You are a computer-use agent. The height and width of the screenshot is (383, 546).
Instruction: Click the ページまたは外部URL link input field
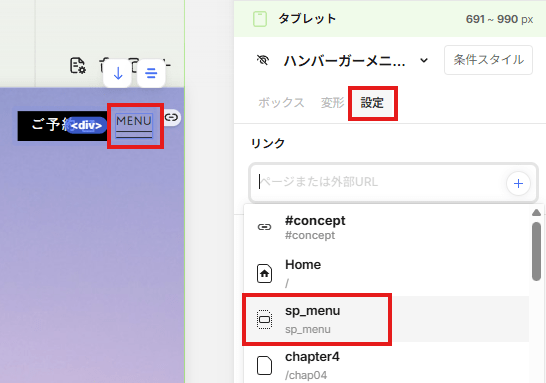point(393,182)
